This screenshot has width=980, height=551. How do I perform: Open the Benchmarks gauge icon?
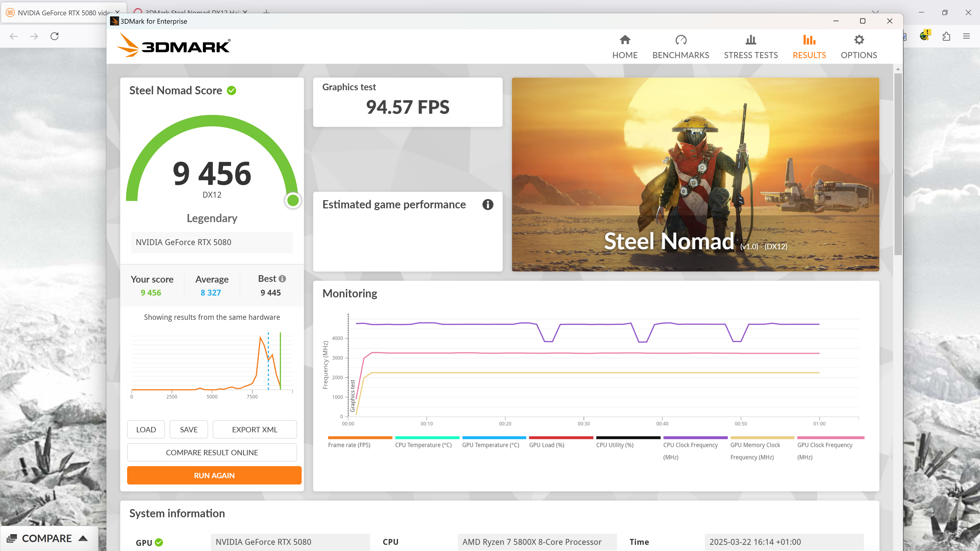coord(681,40)
